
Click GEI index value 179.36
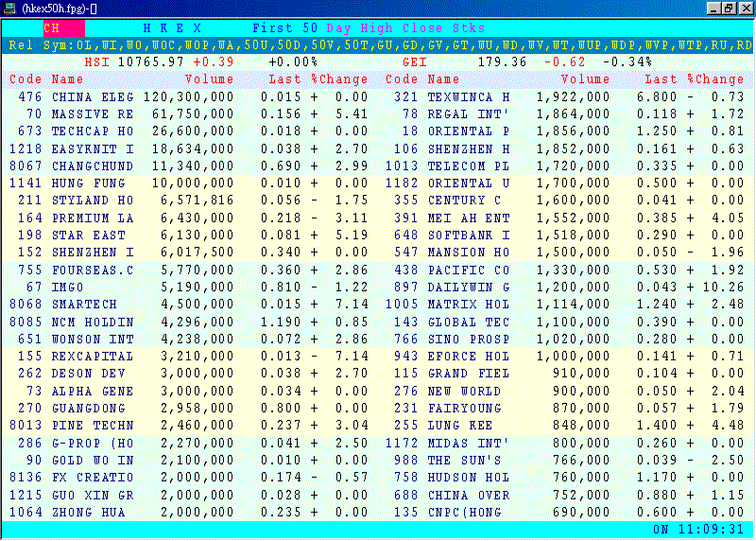502,62
